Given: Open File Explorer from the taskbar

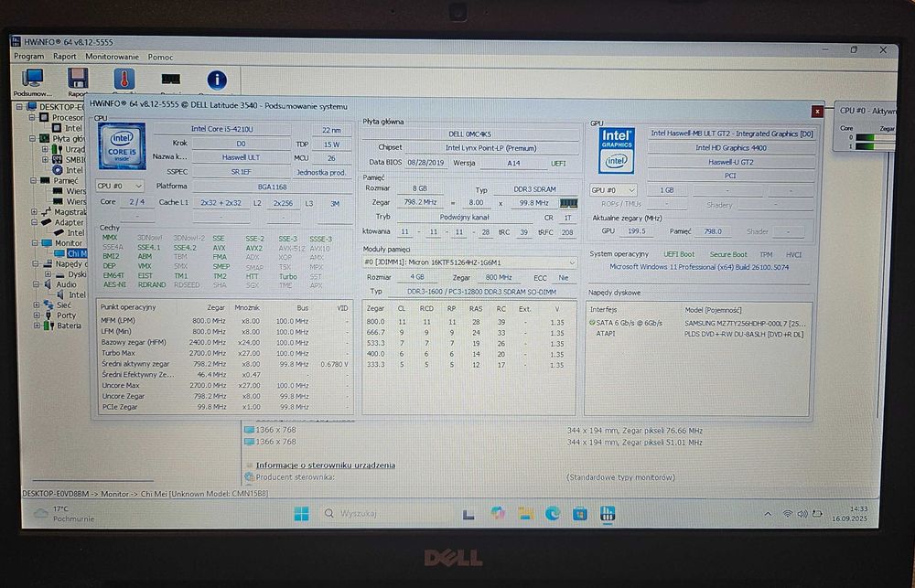Looking at the screenshot, I should (x=526, y=514).
